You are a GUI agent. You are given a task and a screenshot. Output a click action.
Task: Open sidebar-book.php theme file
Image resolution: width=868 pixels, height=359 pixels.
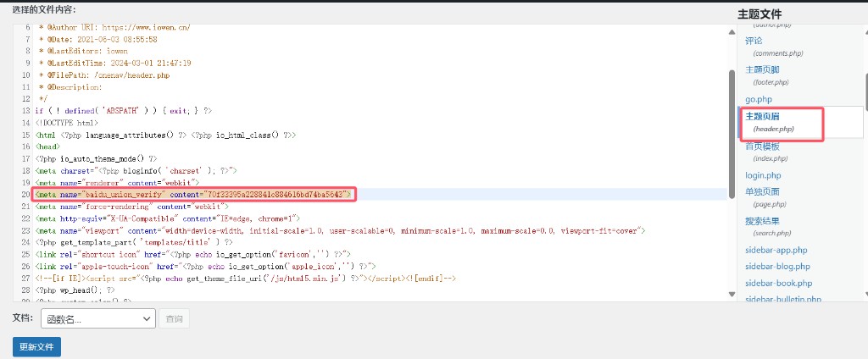click(778, 283)
